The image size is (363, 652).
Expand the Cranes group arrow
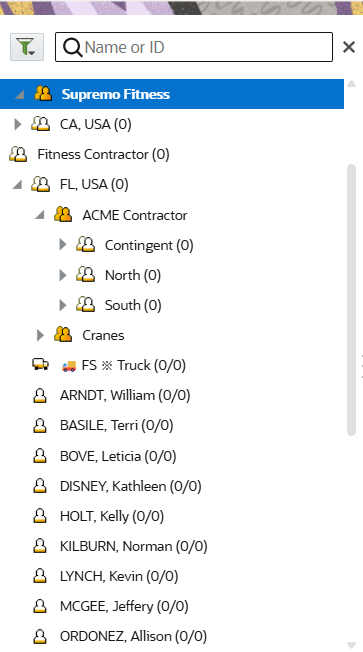click(x=40, y=335)
